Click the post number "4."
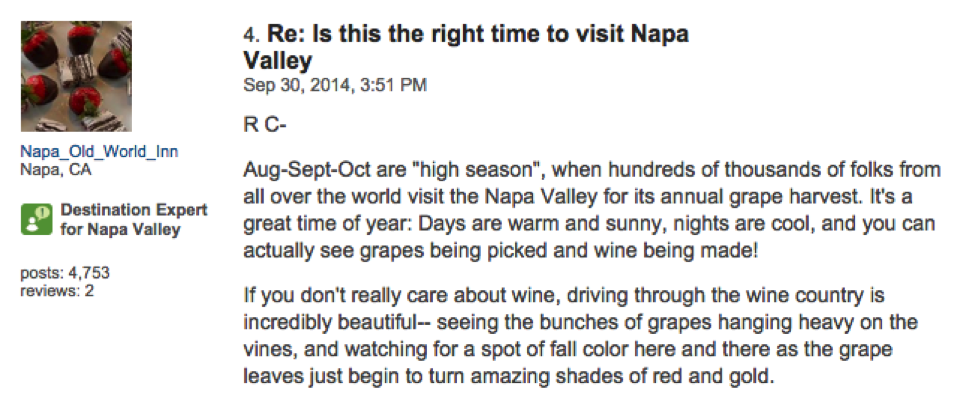 pos(252,35)
